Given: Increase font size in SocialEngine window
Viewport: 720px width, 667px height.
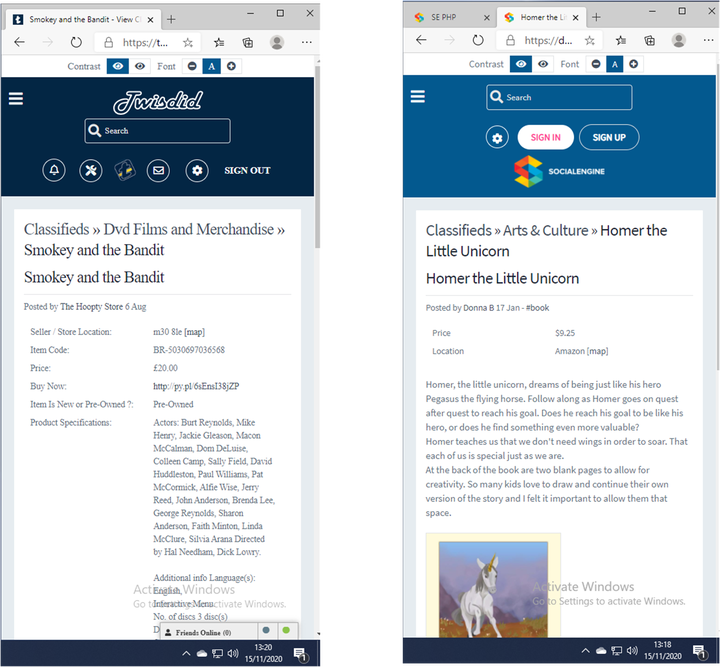Looking at the screenshot, I should point(633,64).
